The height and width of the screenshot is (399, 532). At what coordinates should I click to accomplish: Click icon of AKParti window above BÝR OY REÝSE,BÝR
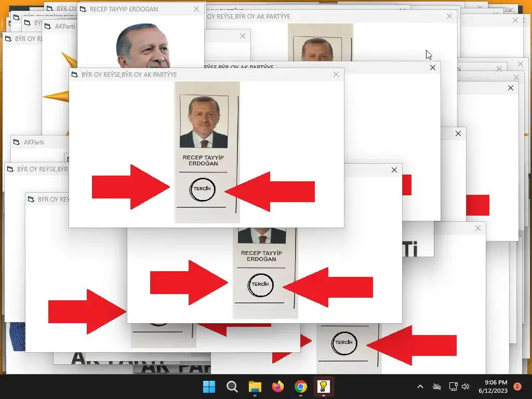click(x=17, y=142)
